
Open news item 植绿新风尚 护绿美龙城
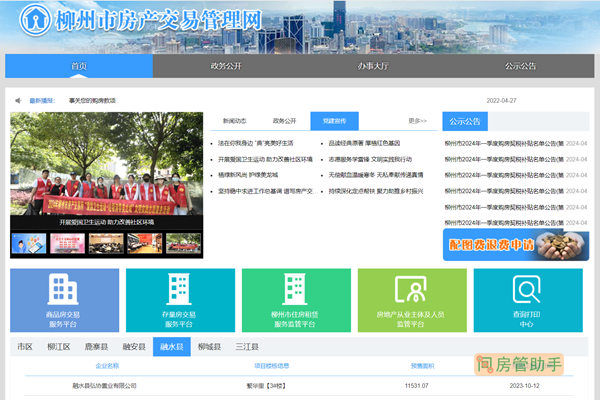(248, 175)
